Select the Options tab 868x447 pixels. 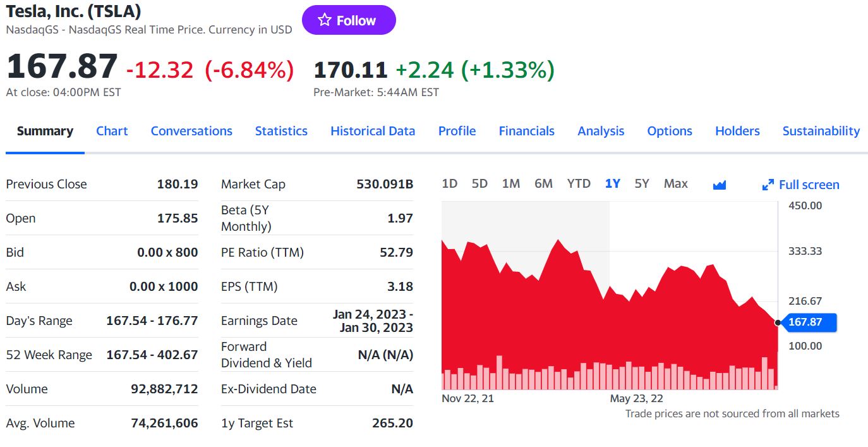(670, 131)
